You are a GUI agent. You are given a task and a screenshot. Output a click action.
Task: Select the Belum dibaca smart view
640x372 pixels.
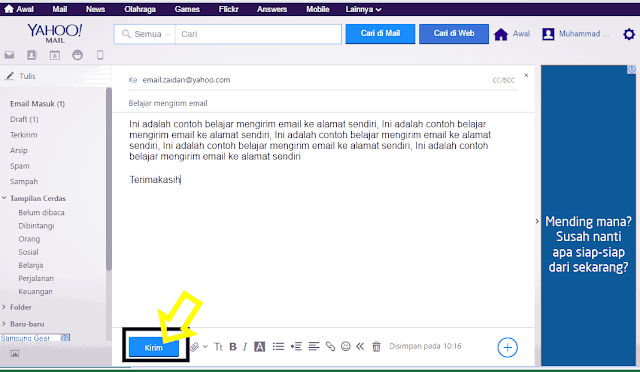click(41, 212)
